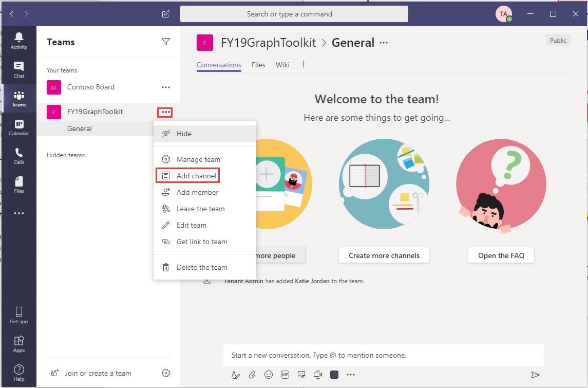588x388 pixels.
Task: Click the Start a new conversation box
Action: coord(384,355)
